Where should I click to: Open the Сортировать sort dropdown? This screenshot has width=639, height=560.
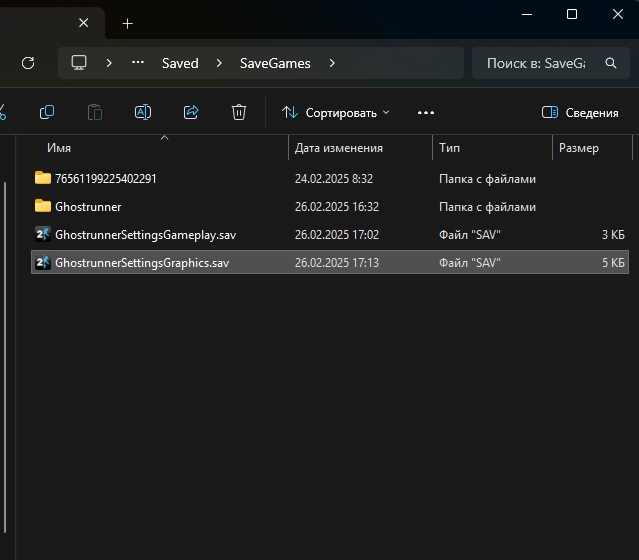click(336, 112)
